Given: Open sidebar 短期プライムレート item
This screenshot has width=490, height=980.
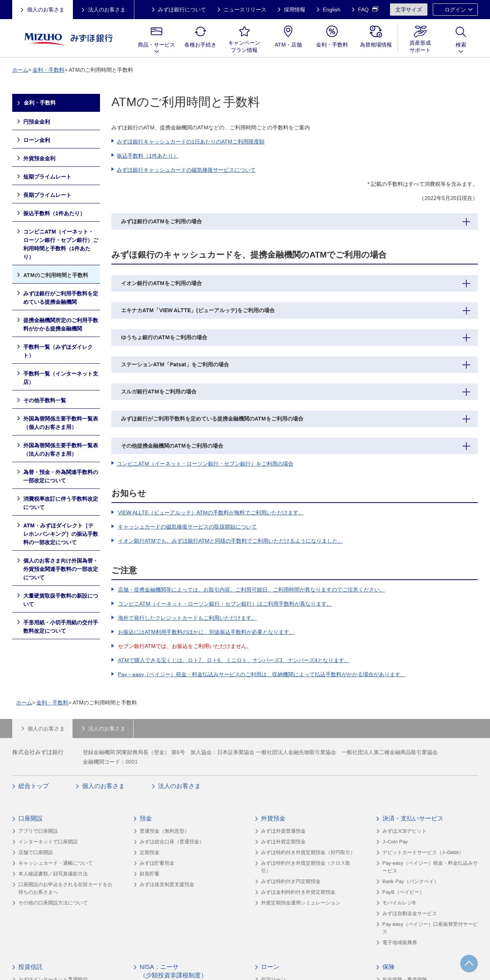Looking at the screenshot, I should point(56,177).
